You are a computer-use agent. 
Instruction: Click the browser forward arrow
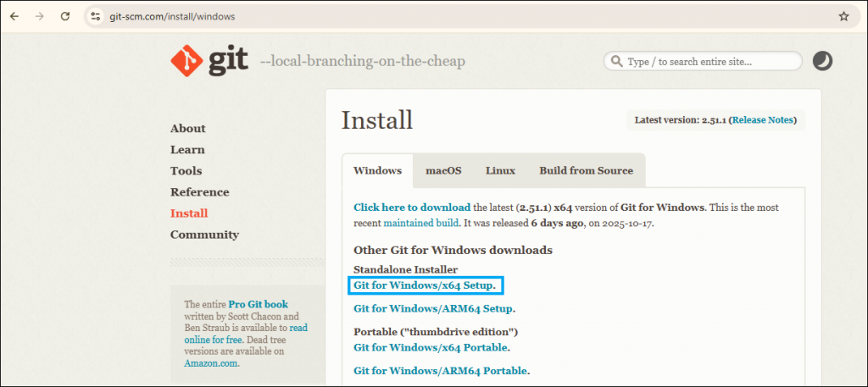(x=40, y=16)
